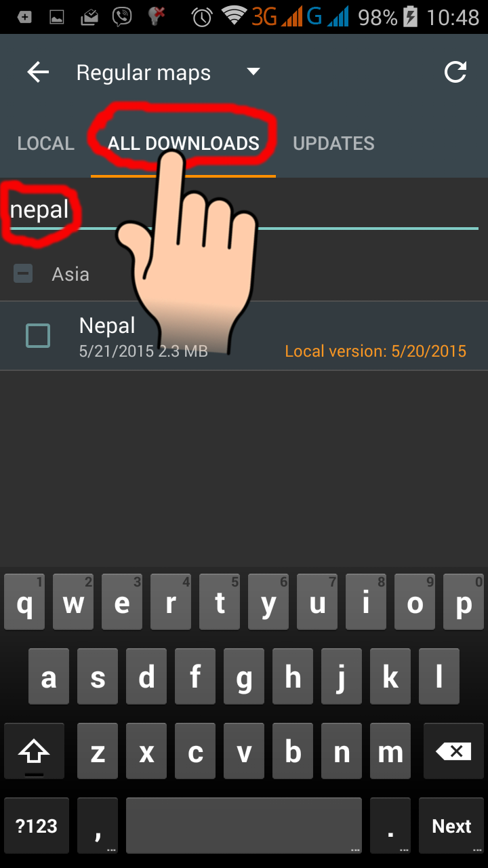Select the ALL DOWNLOADS tab
This screenshot has height=868, width=488.
(184, 143)
